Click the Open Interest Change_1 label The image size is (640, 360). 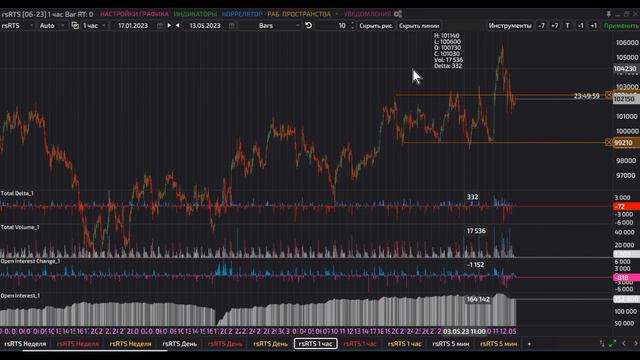coord(31,261)
